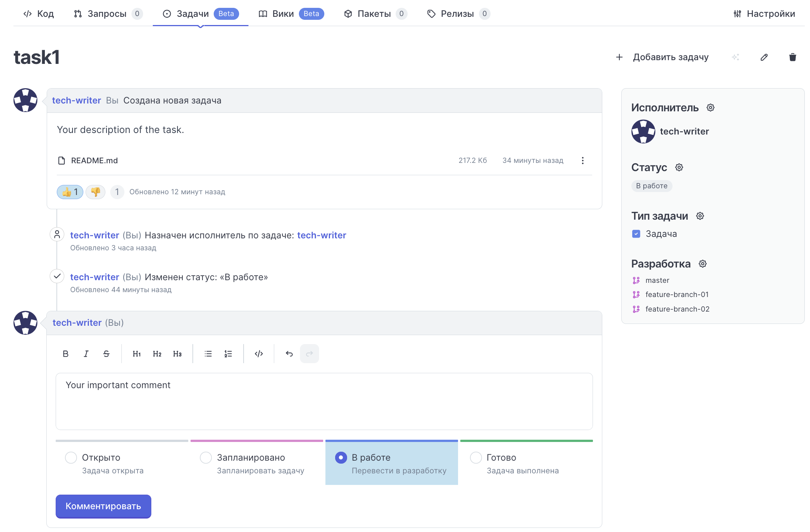Open the Настройки tab
This screenshot has height=532, width=810.
[x=764, y=14]
